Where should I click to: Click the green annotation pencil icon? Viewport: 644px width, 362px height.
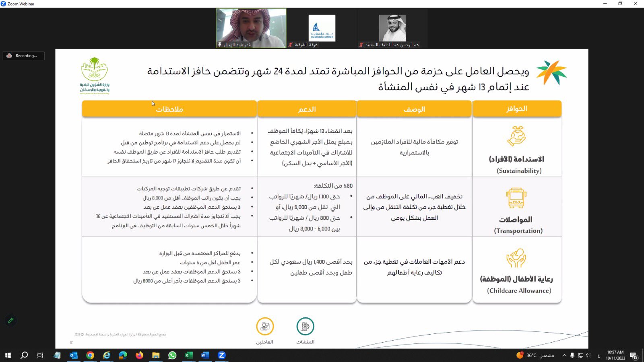click(11, 321)
